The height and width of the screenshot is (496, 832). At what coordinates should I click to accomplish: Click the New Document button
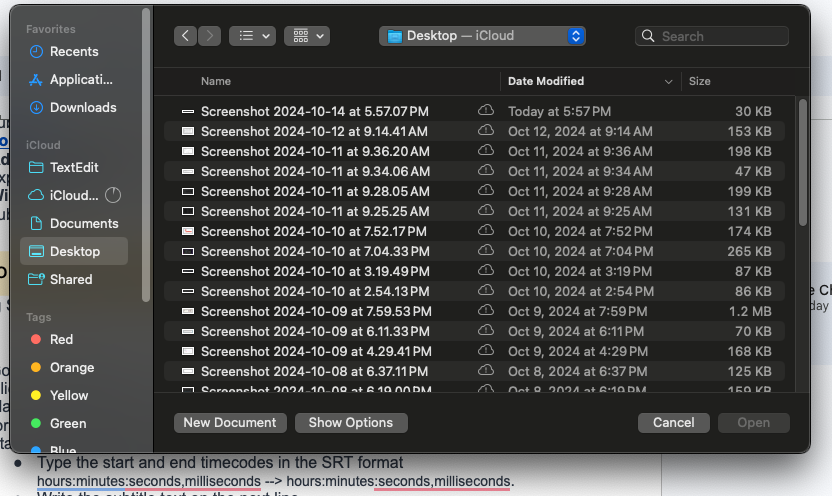coord(230,423)
